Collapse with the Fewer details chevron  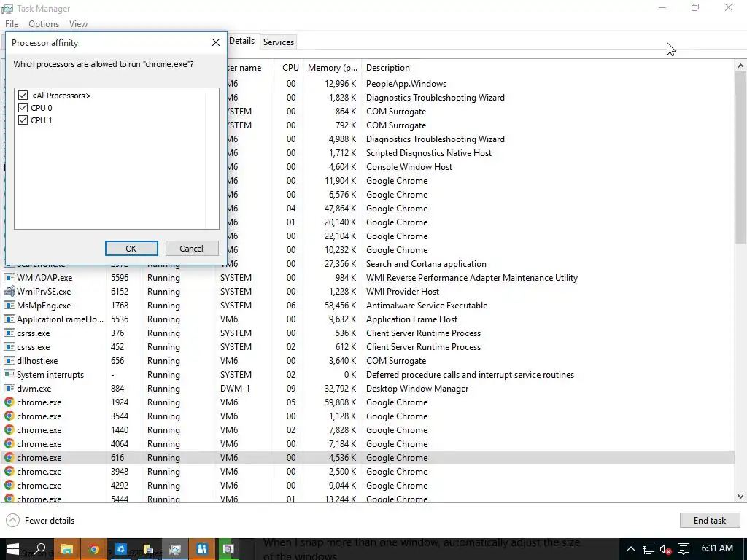[x=13, y=520]
